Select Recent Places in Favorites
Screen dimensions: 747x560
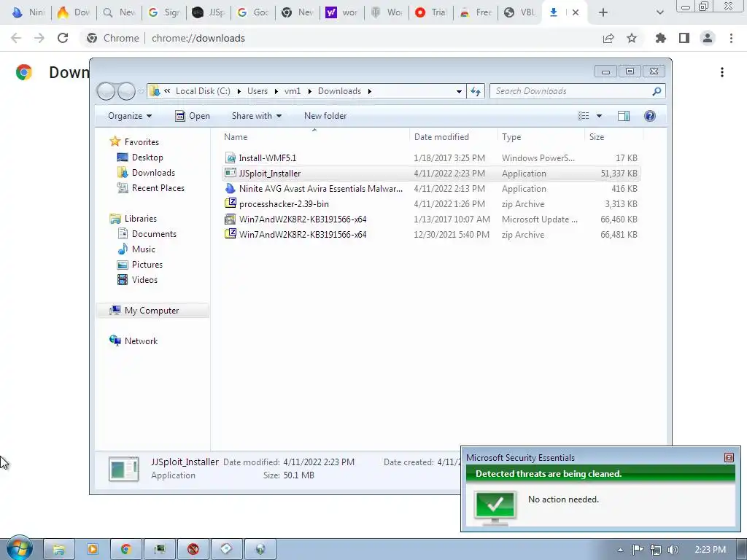pos(158,187)
